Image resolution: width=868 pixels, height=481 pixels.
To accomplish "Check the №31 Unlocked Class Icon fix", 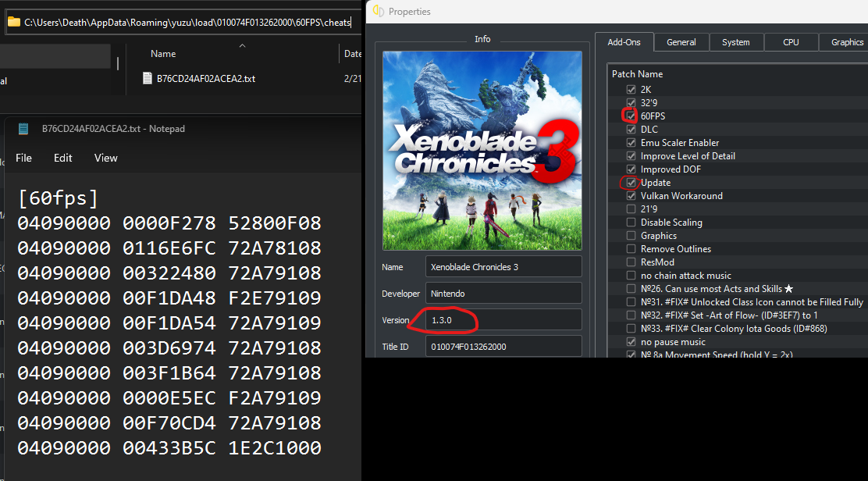I will click(x=631, y=301).
